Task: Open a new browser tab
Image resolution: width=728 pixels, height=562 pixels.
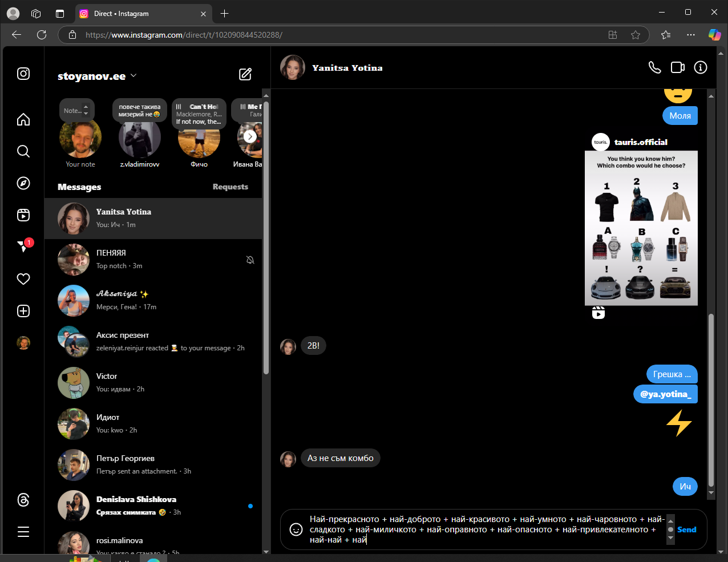Action: pyautogui.click(x=224, y=13)
